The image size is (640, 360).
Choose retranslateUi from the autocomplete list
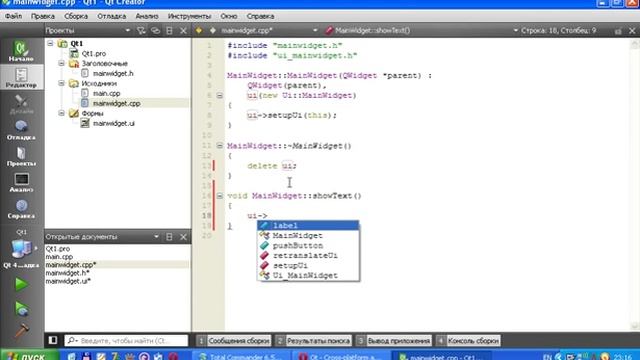click(x=308, y=256)
